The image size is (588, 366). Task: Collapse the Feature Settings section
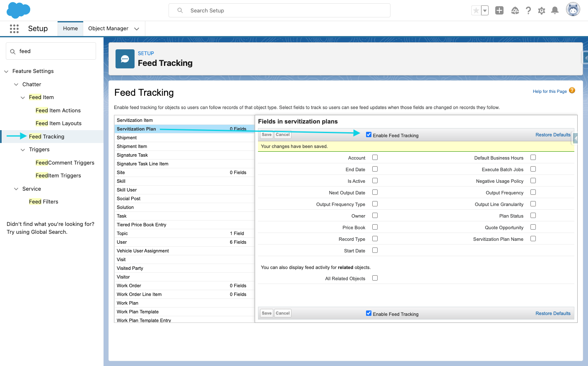[6, 71]
